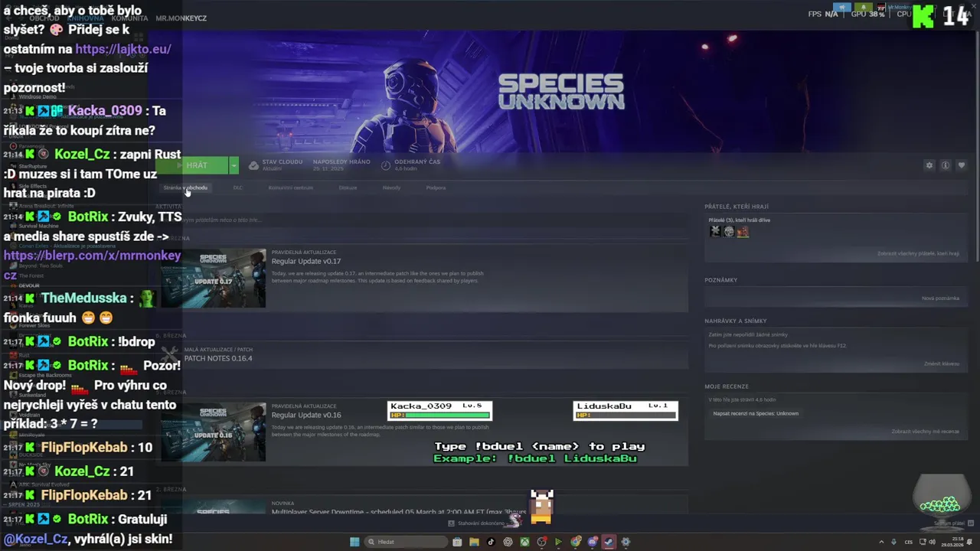
Task: Open Discord from the taskbar
Action: coord(592,542)
